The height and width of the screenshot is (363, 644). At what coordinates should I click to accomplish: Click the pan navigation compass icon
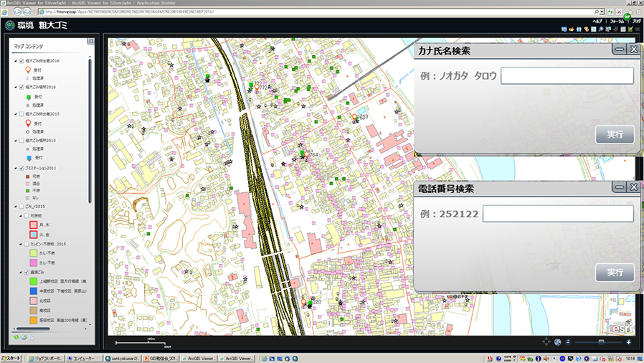pos(546,342)
